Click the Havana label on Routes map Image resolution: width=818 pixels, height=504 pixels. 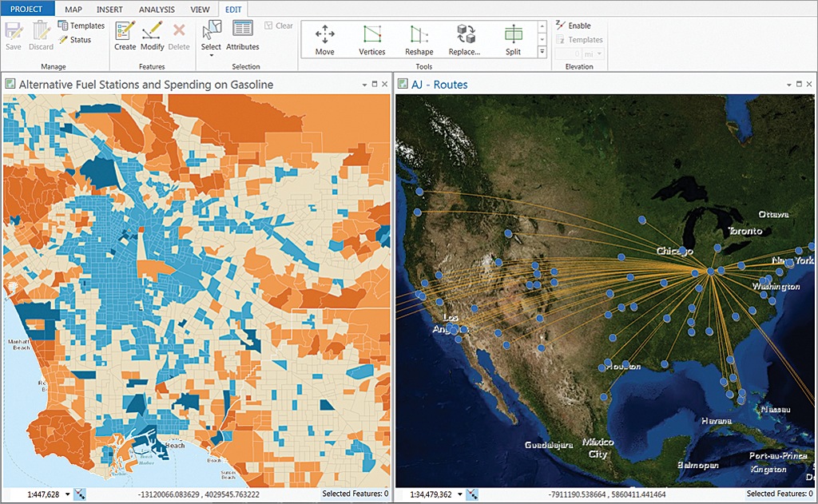tap(717, 420)
